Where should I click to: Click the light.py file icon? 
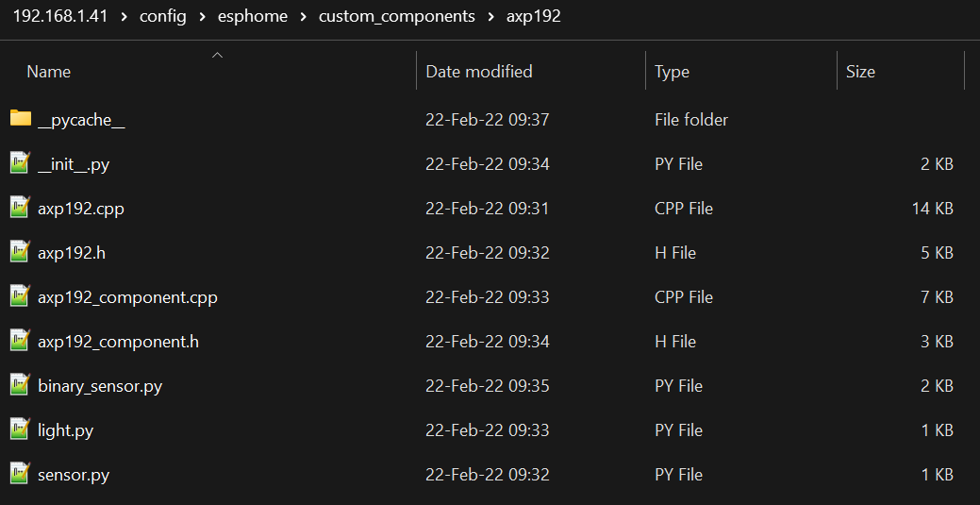(x=21, y=429)
